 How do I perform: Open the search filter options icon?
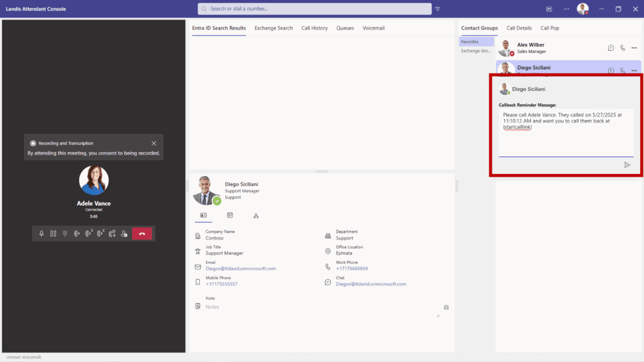pos(438,9)
